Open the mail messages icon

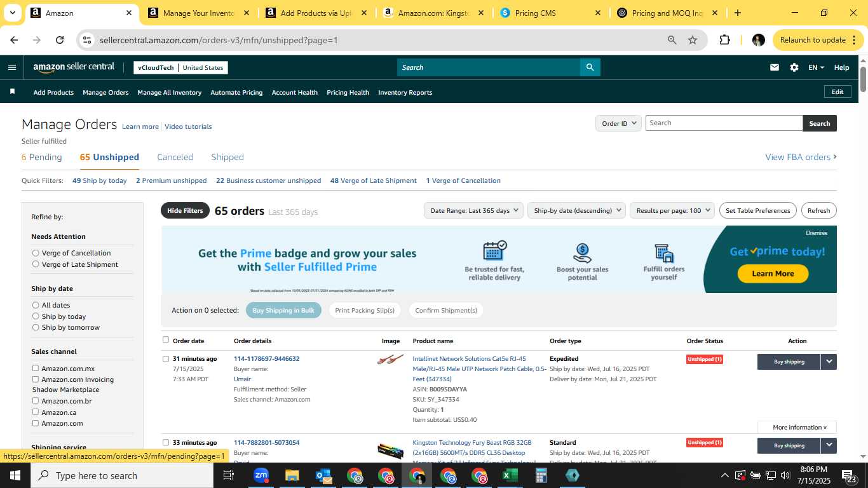(774, 67)
